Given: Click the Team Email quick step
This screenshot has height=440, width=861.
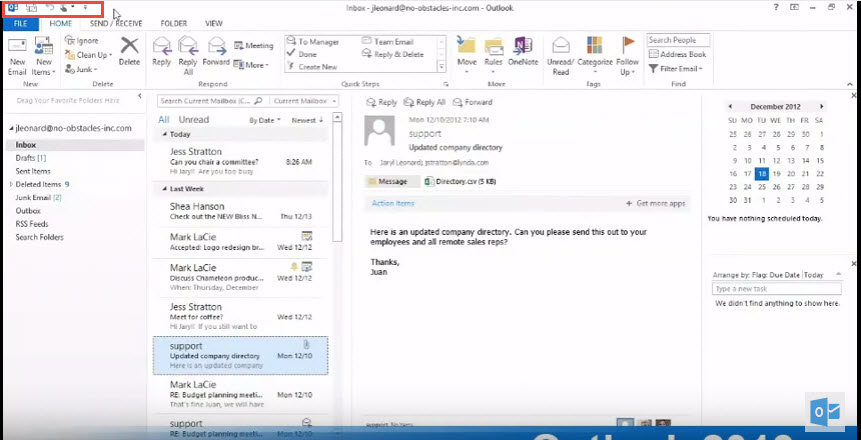Looking at the screenshot, I should coord(387,42).
